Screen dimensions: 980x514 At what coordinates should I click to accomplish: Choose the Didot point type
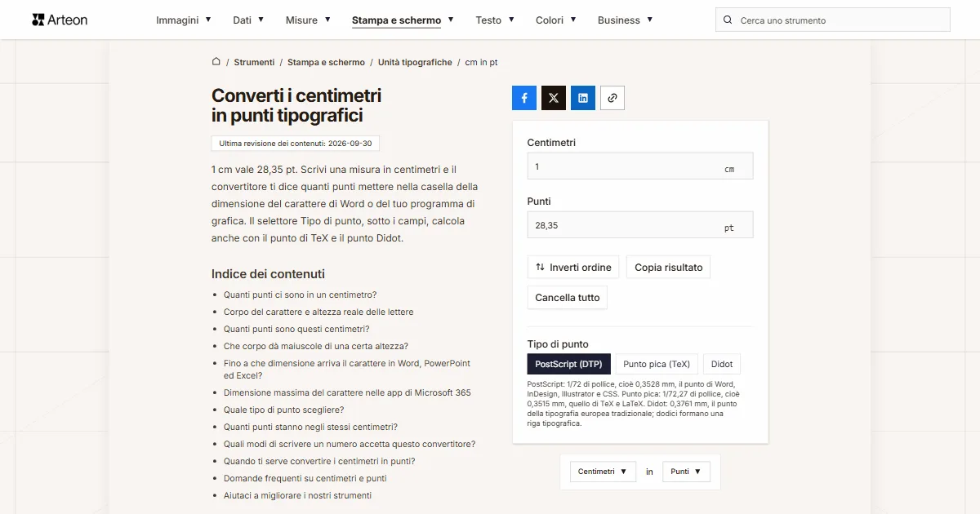coord(722,364)
